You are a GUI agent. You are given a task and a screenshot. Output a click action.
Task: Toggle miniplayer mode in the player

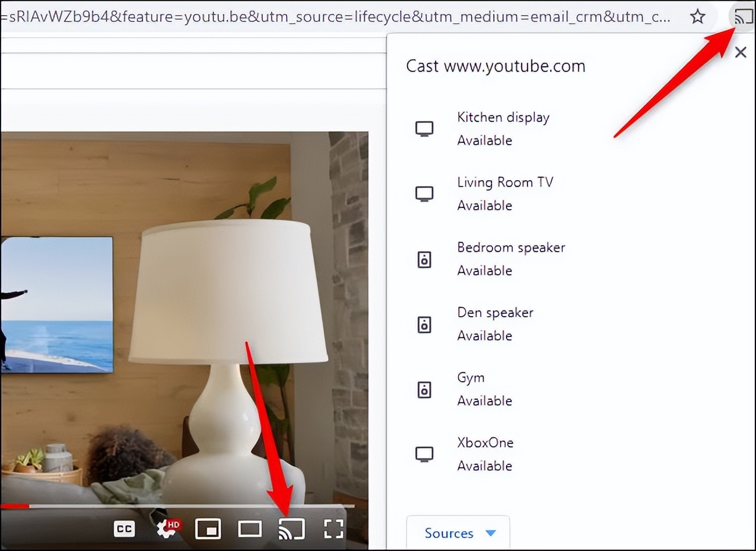click(x=208, y=529)
